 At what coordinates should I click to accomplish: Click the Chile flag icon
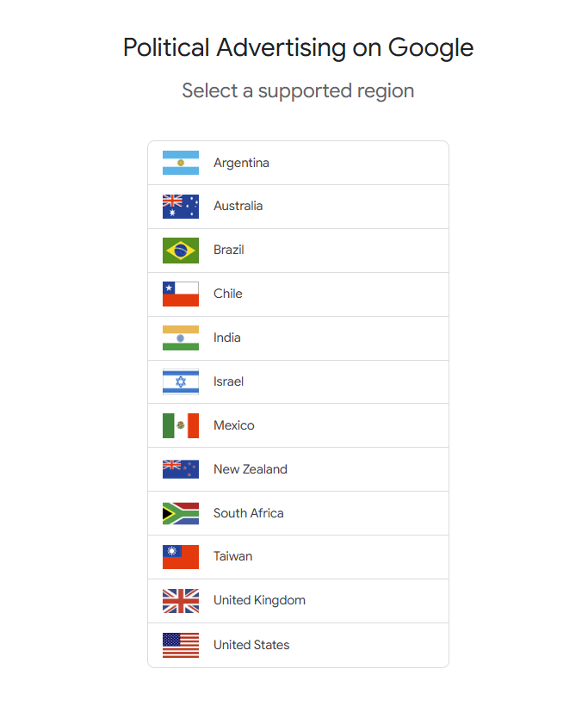pyautogui.click(x=181, y=294)
